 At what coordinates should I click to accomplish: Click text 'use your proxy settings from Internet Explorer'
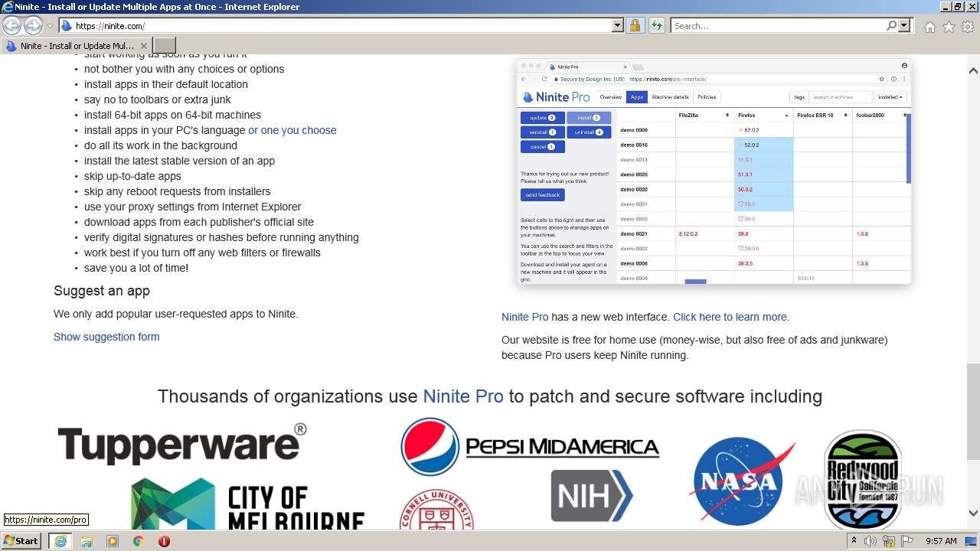tap(193, 207)
